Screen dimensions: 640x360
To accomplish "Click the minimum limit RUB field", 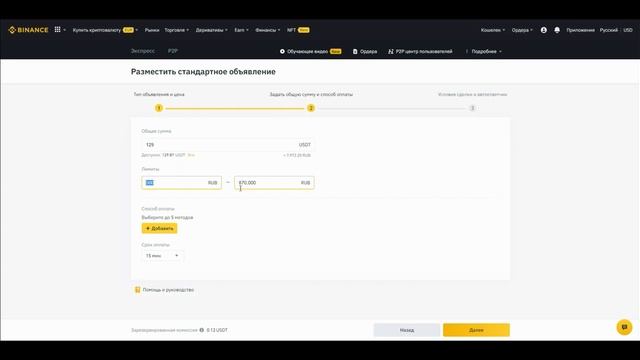I will coord(182,182).
